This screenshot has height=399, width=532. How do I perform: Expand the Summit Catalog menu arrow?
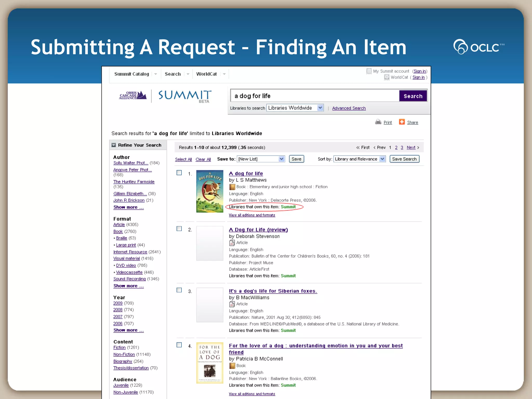(156, 74)
